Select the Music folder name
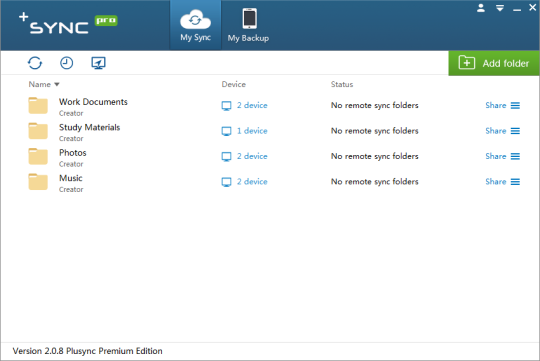The height and width of the screenshot is (361, 540). 71,178
